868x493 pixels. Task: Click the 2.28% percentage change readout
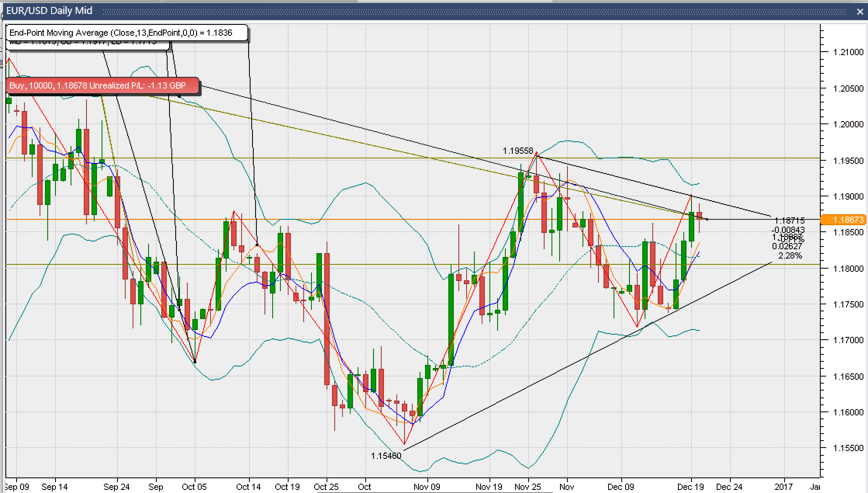point(790,255)
